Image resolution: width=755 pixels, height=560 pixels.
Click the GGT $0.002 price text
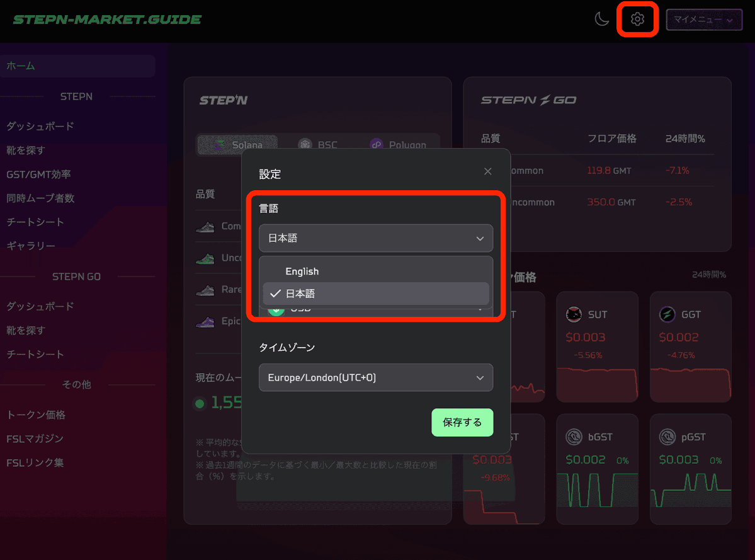coord(678,337)
